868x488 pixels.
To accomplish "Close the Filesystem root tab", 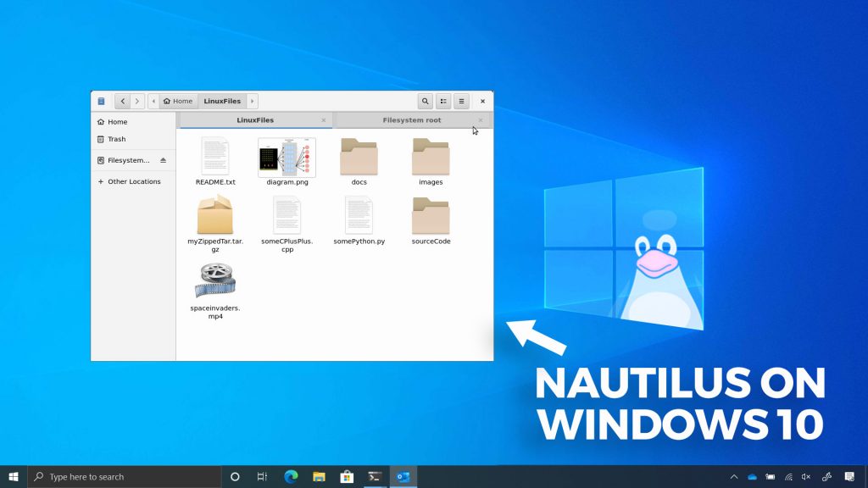I will pyautogui.click(x=481, y=120).
